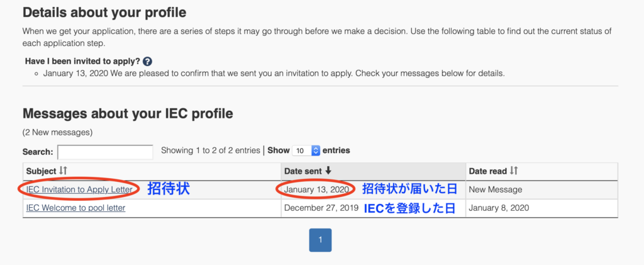Click the help icon beside invitation question
This screenshot has width=644, height=265.
point(147,62)
